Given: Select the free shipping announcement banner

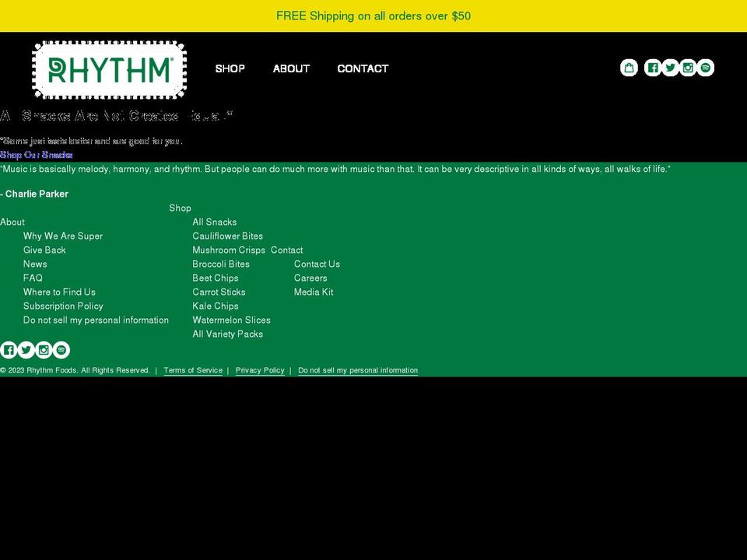Looking at the screenshot, I should (373, 16).
